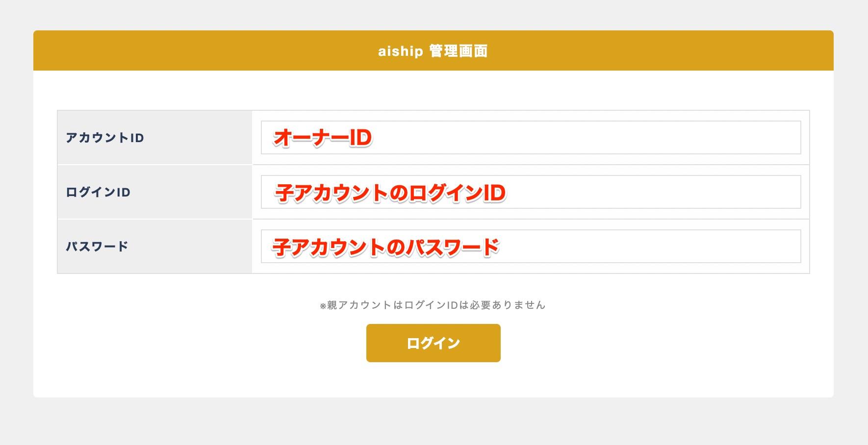Click the ※ mark before the note
The height and width of the screenshot is (445, 868).
pos(323,306)
